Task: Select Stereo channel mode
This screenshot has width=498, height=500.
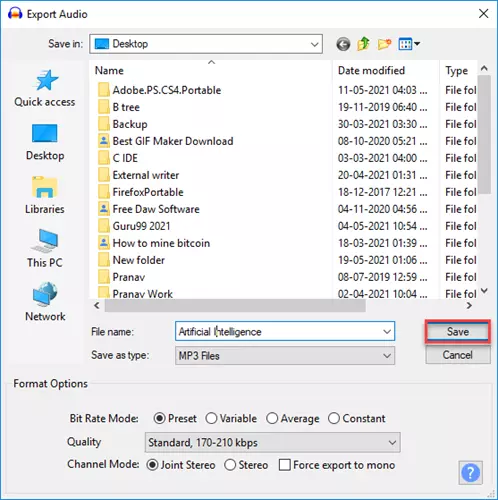Action: 246,465
